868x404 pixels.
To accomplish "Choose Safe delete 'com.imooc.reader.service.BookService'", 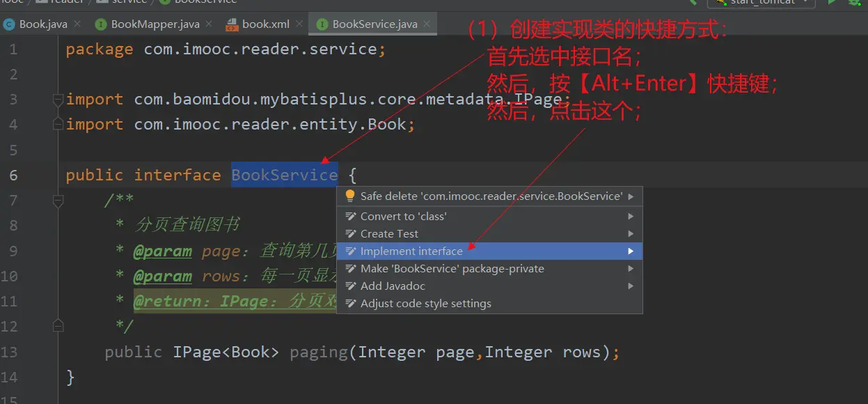I will [489, 196].
